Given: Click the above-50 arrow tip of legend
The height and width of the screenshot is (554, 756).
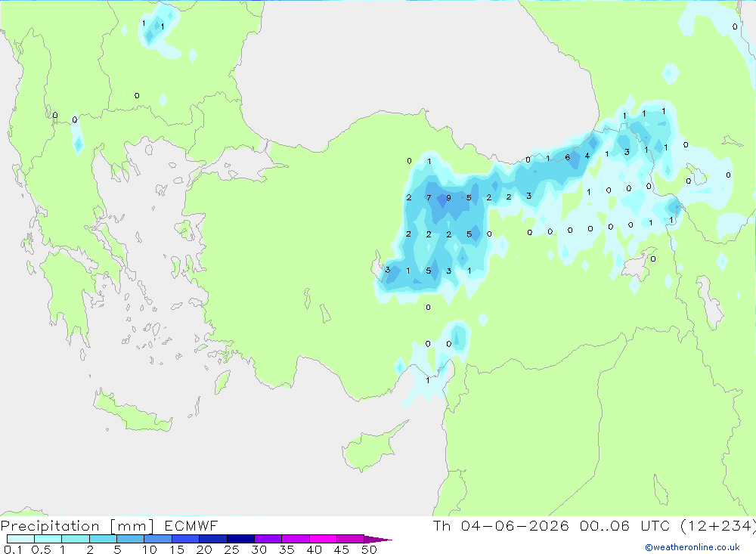Looking at the screenshot, I should coord(377,540).
